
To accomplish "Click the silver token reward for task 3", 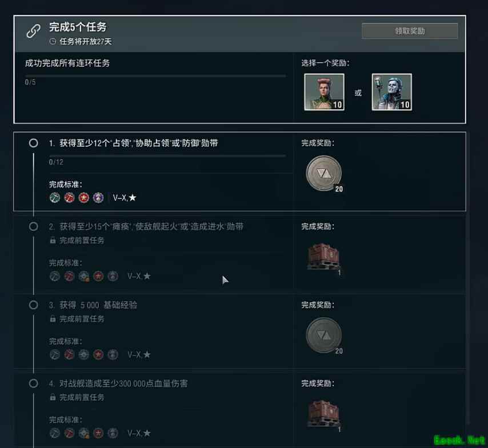I will click(324, 335).
